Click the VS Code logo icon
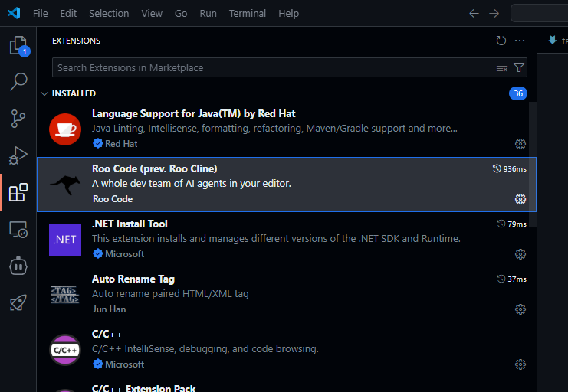 pyautogui.click(x=14, y=13)
